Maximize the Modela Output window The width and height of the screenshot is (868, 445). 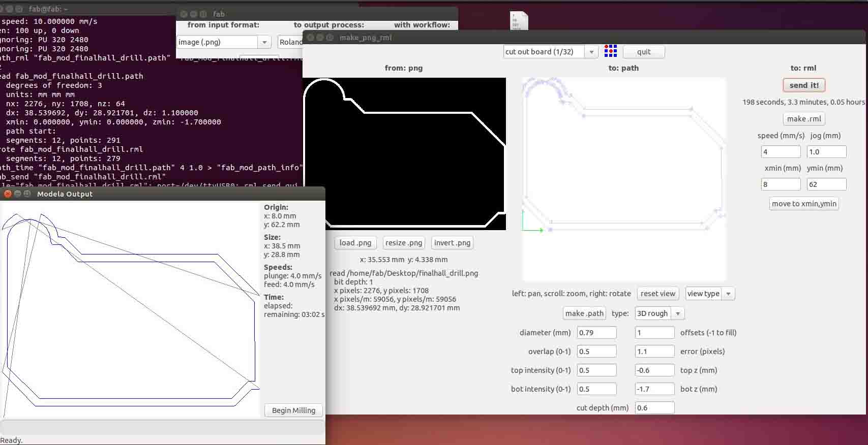point(27,194)
